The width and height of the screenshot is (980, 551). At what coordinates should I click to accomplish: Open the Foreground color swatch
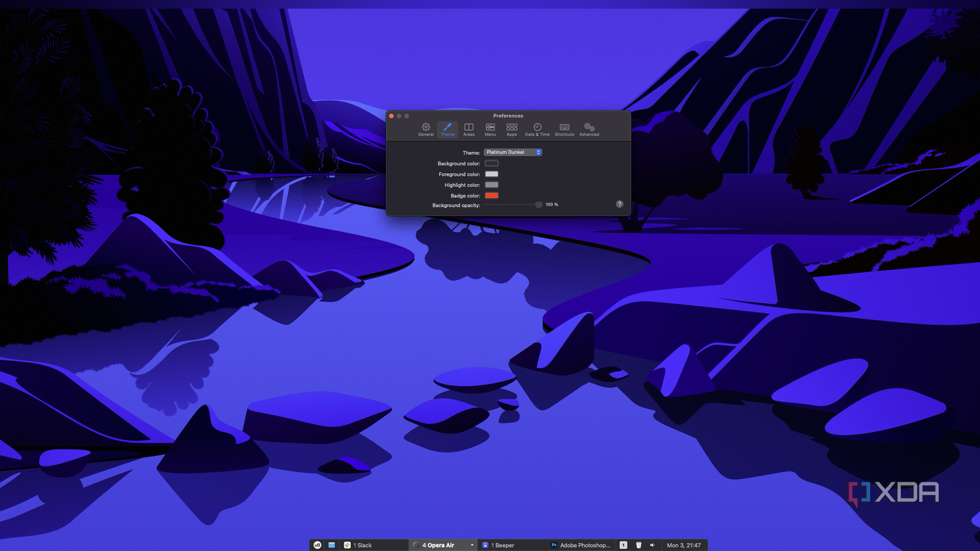coord(492,175)
